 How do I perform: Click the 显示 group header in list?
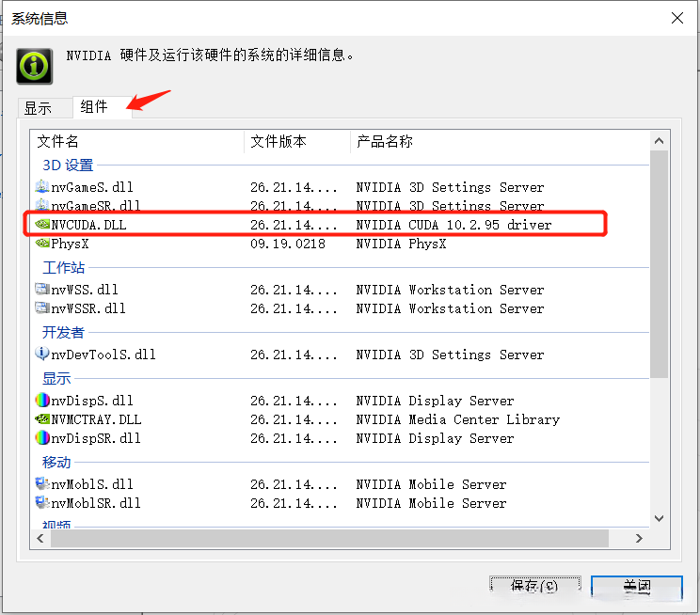[x=56, y=379]
